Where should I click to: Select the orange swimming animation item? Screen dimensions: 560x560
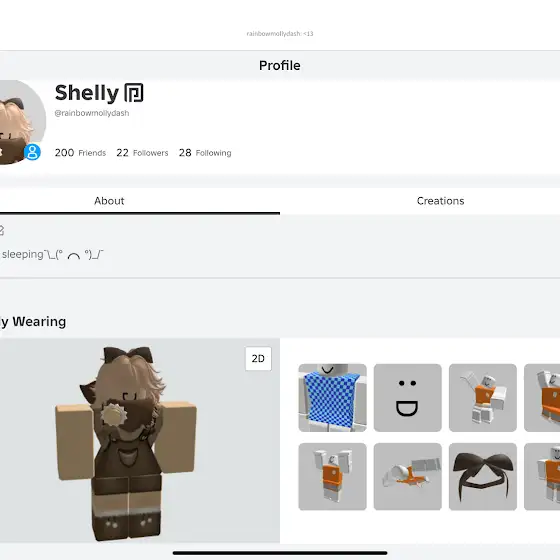click(x=408, y=477)
